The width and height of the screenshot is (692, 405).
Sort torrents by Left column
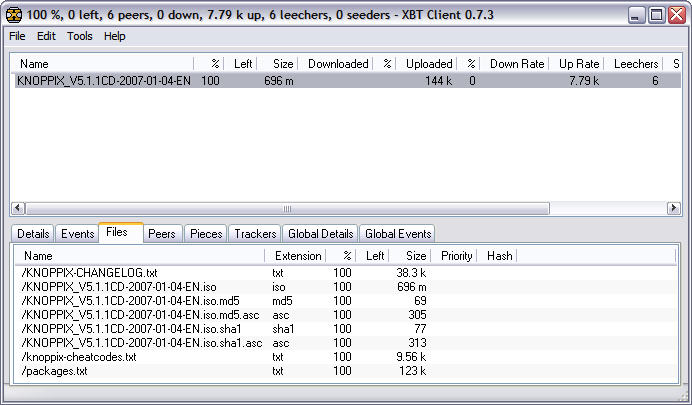(x=241, y=64)
